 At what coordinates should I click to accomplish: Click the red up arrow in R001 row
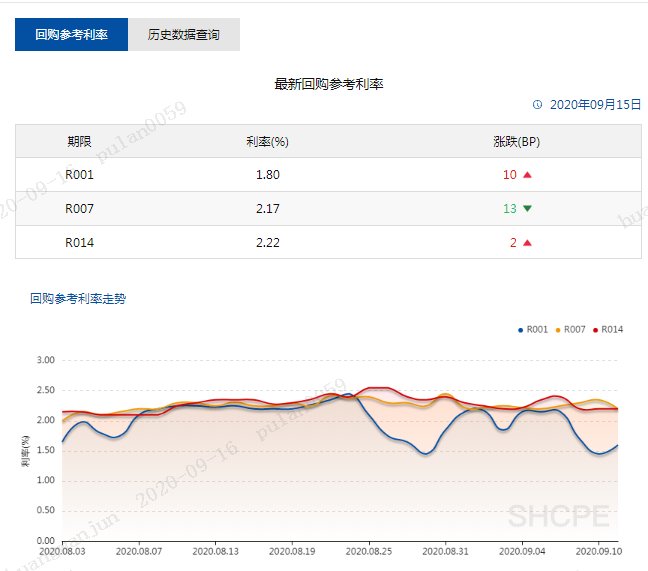click(x=527, y=175)
